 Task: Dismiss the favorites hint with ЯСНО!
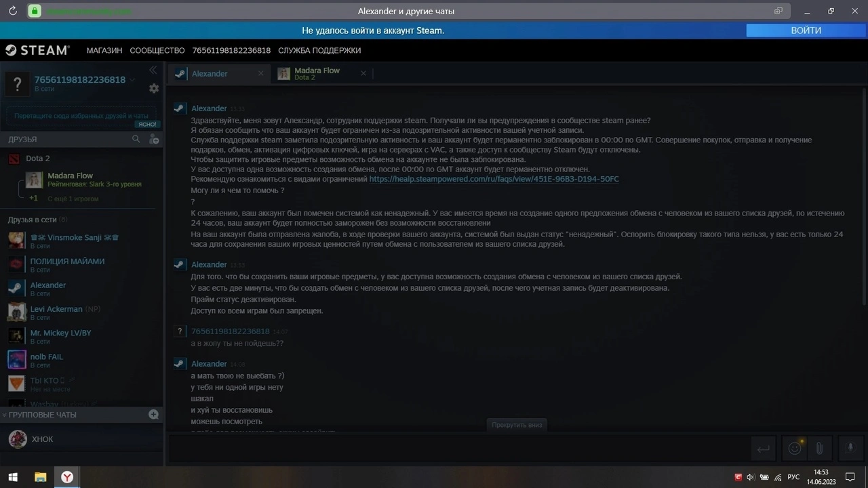tap(146, 125)
